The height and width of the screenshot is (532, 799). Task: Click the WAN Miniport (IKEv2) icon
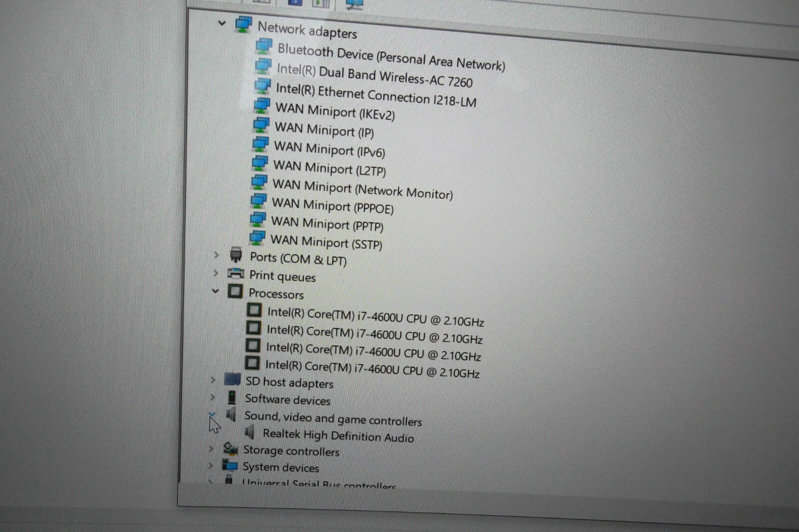(x=262, y=105)
